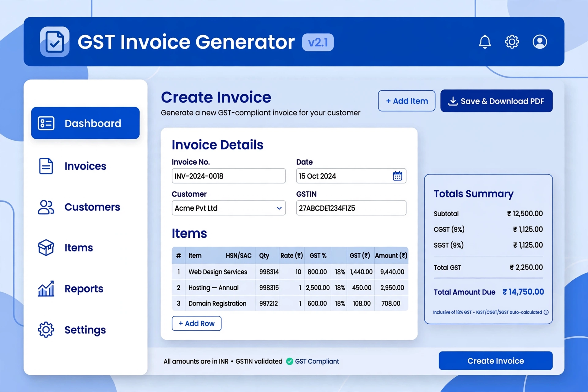This screenshot has height=392, width=588.
Task: Click the rate 2,500.00 cell
Action: 318,288
